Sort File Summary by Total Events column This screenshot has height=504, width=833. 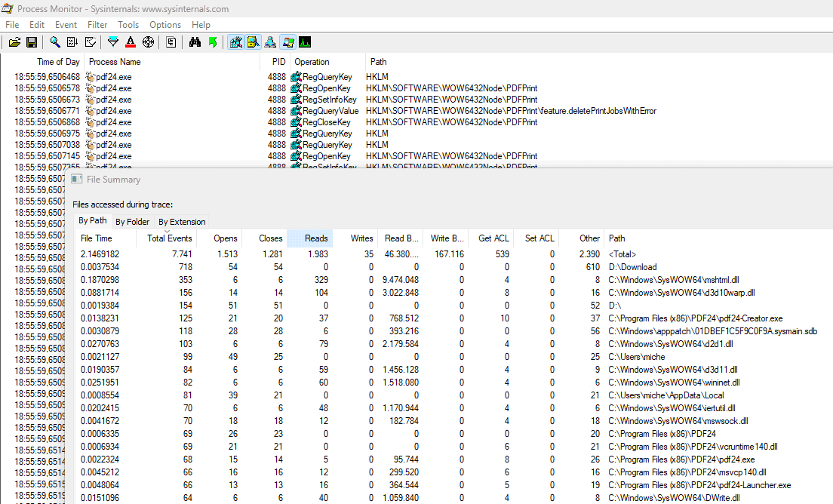pos(166,238)
